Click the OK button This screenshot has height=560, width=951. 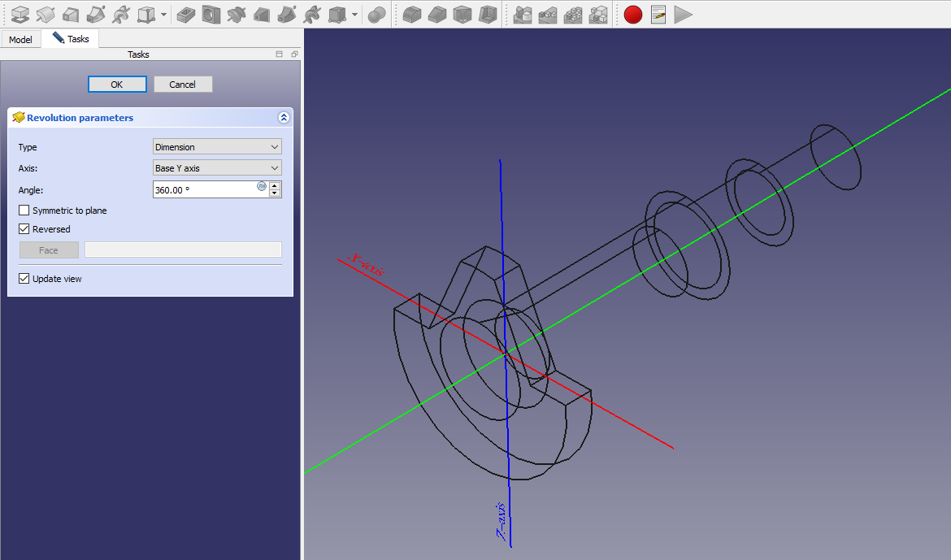[117, 85]
